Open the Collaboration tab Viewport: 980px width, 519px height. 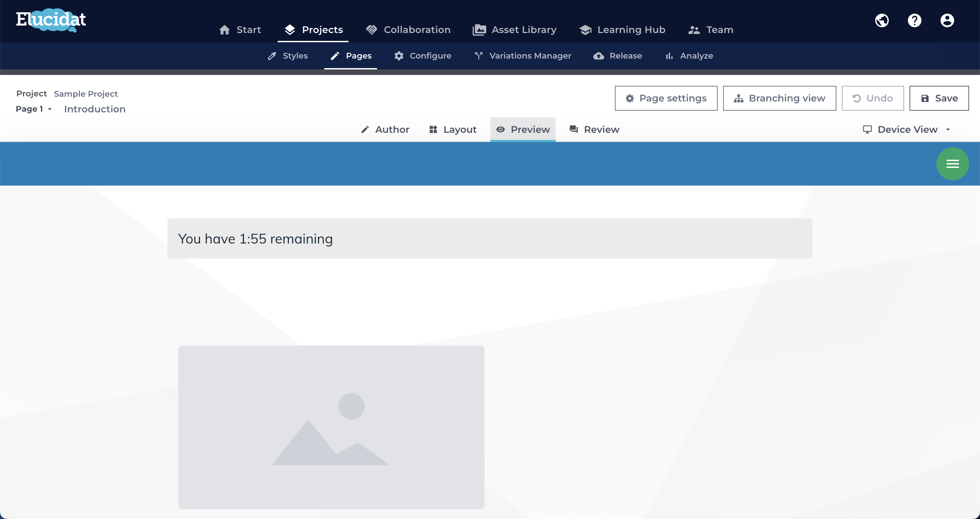coord(408,30)
